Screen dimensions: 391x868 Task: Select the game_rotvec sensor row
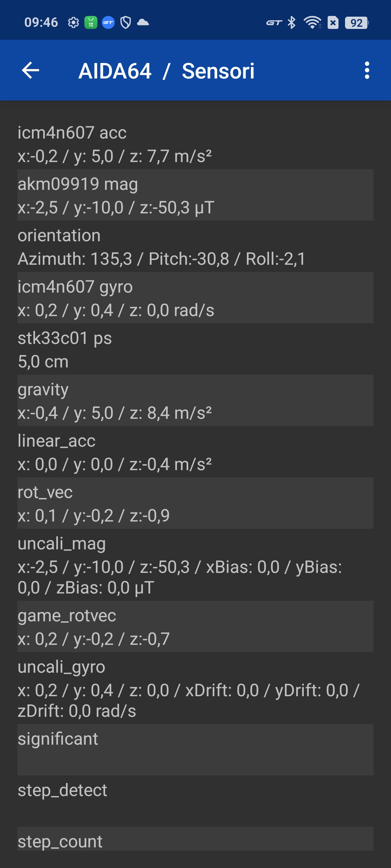click(195, 627)
